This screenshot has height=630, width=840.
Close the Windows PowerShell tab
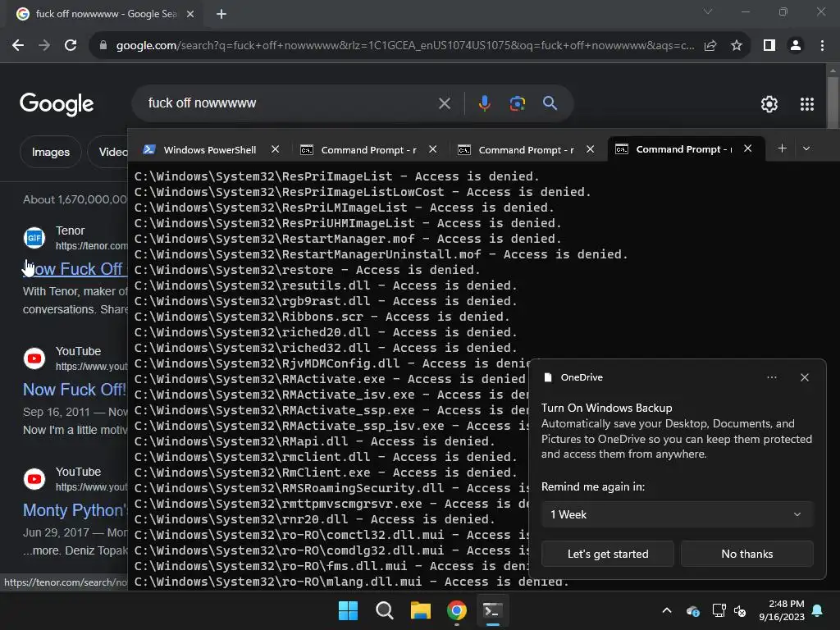(x=276, y=149)
